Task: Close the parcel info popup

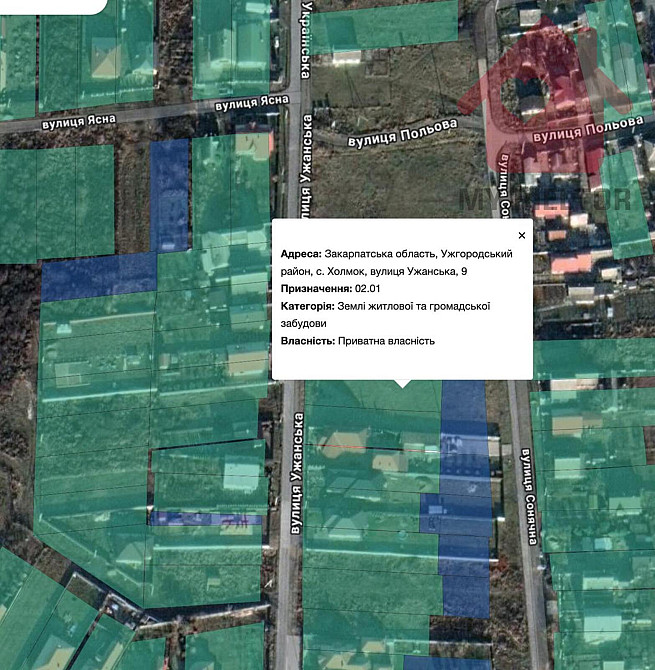Action: pos(521,236)
